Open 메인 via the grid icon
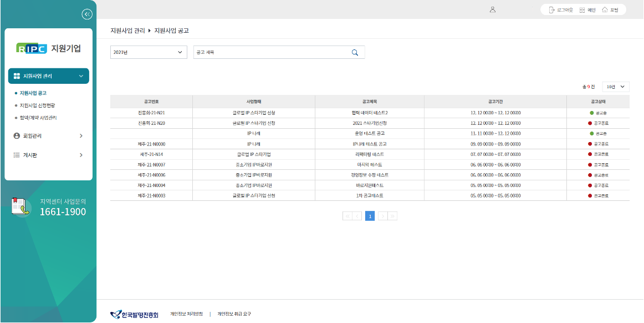This screenshot has width=644, height=323. coord(582,10)
